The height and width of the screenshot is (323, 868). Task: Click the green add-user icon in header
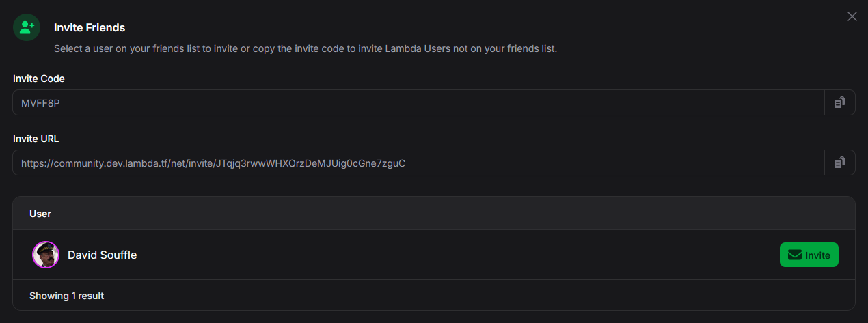(x=27, y=27)
